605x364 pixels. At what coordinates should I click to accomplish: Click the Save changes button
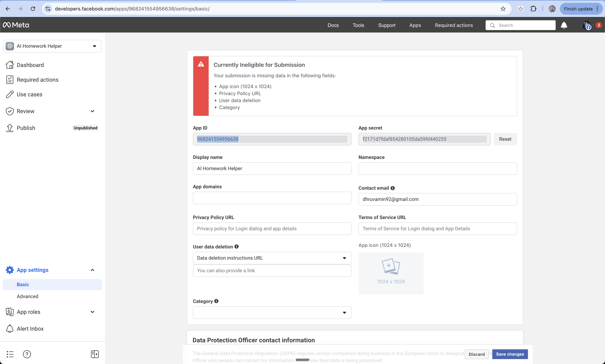510,354
